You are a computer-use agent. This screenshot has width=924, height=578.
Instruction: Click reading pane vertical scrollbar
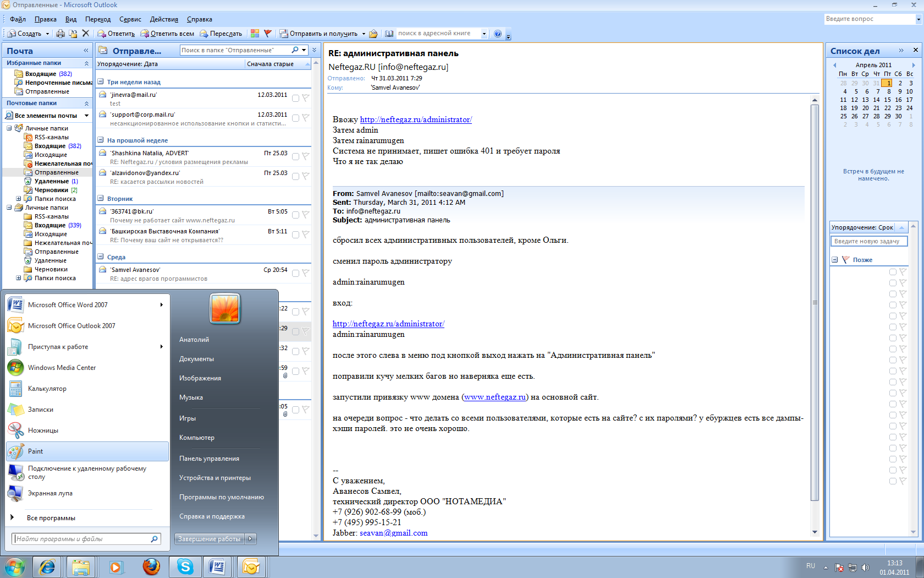(815, 302)
